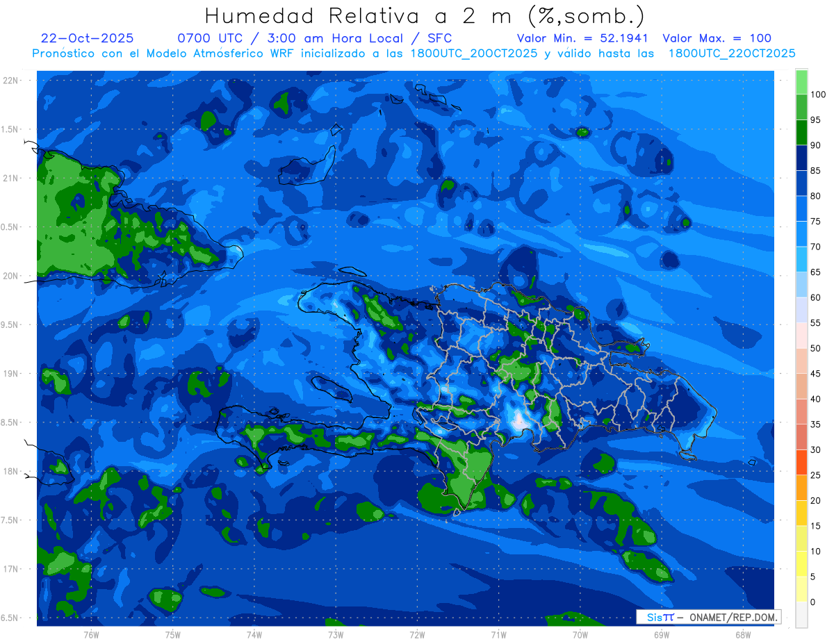Pick the 60–65 light sky-blue legend swatch

pyautogui.click(x=801, y=284)
